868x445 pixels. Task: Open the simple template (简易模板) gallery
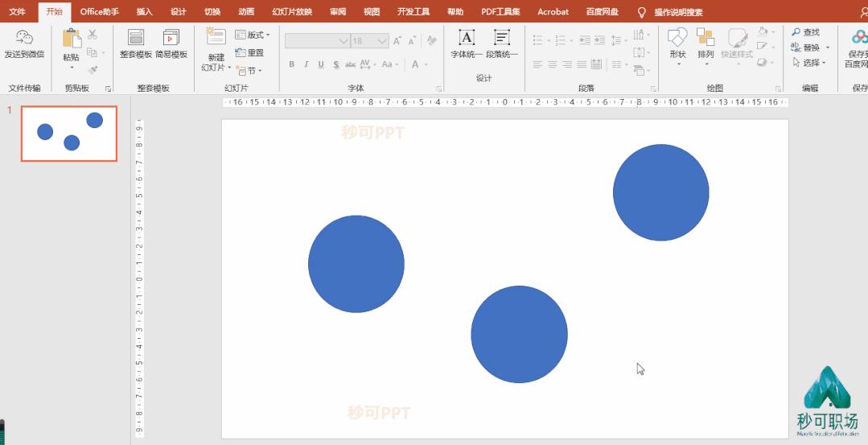[x=171, y=38]
